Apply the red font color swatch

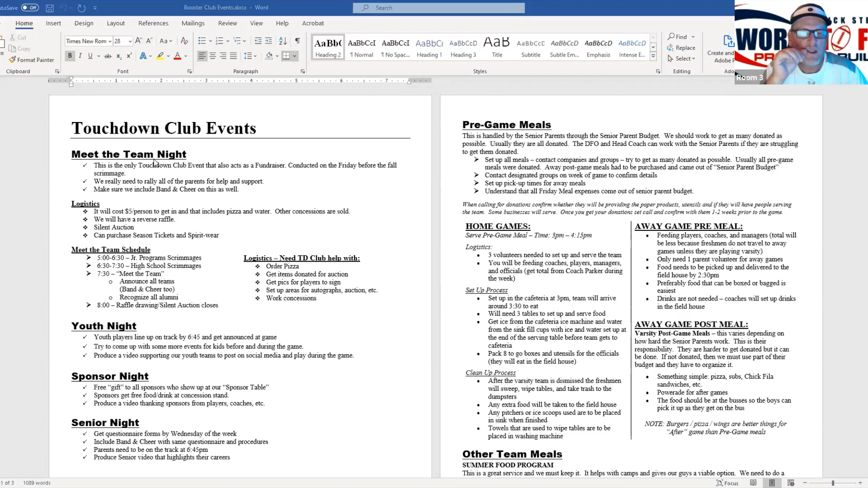click(177, 56)
